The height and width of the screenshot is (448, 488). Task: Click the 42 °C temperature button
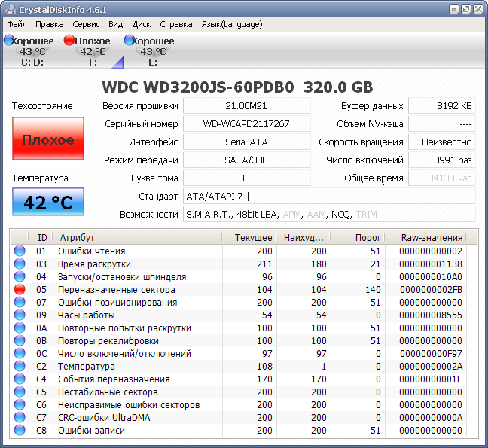tap(48, 202)
